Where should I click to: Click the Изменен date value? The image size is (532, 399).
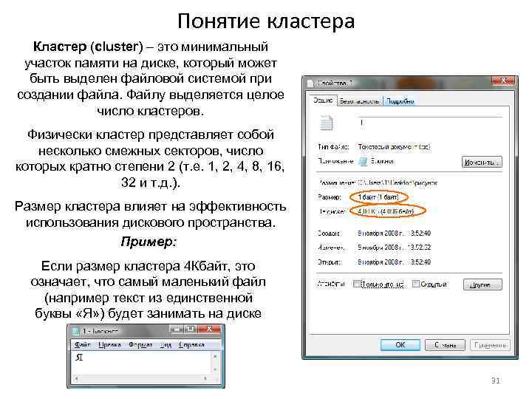tap(394, 248)
